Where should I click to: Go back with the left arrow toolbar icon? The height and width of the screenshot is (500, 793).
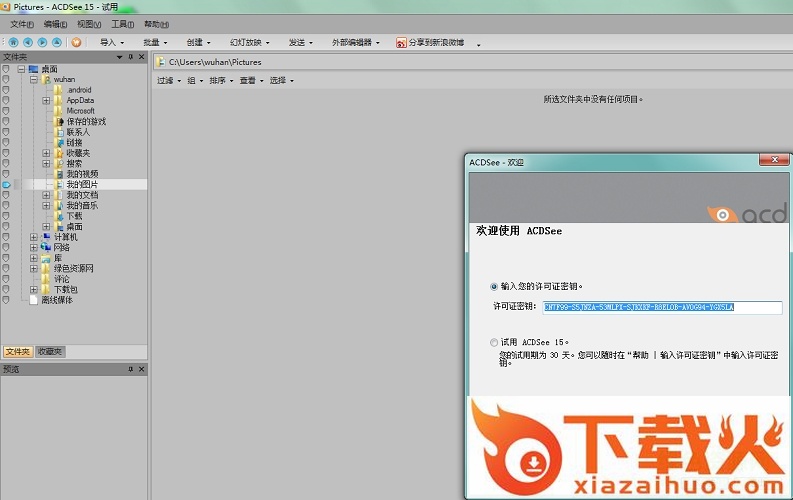click(x=28, y=42)
